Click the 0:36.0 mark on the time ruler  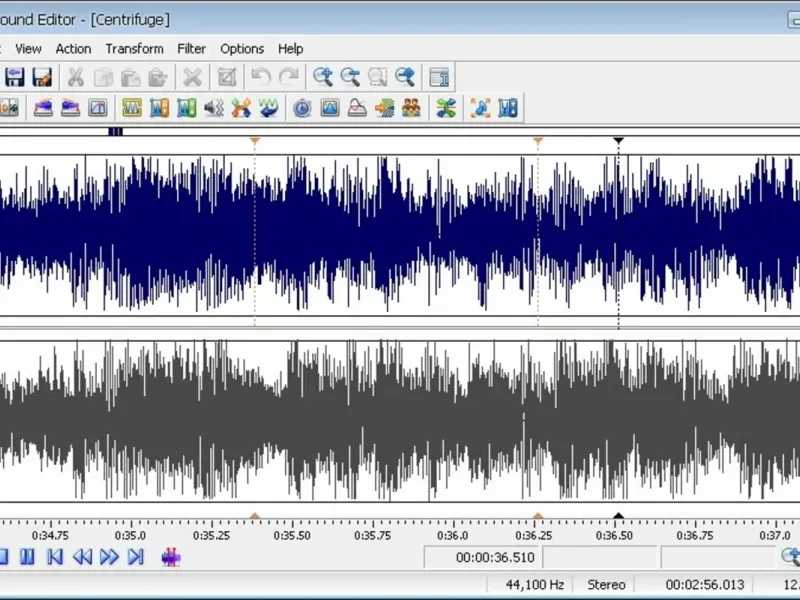[x=453, y=535]
